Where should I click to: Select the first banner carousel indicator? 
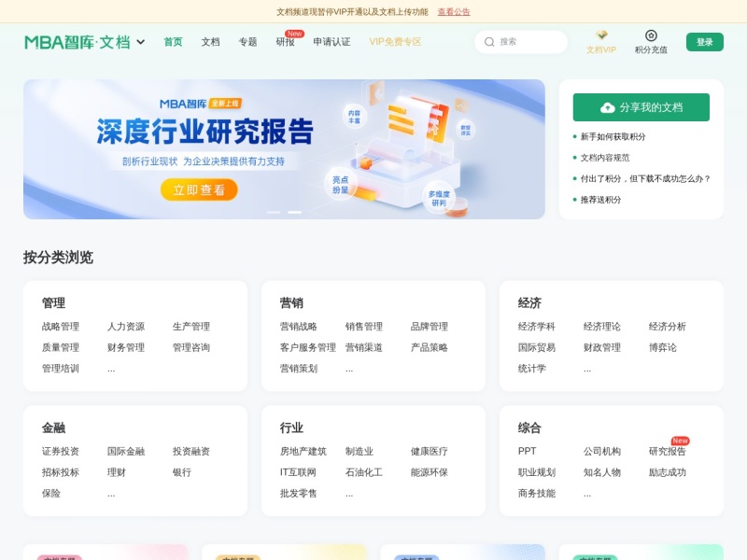click(x=274, y=212)
